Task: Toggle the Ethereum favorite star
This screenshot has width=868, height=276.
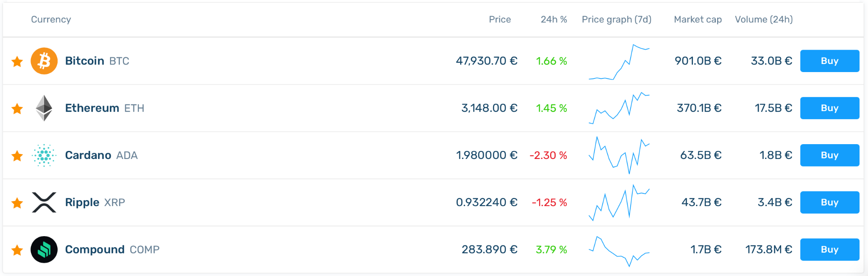Action: [17, 109]
